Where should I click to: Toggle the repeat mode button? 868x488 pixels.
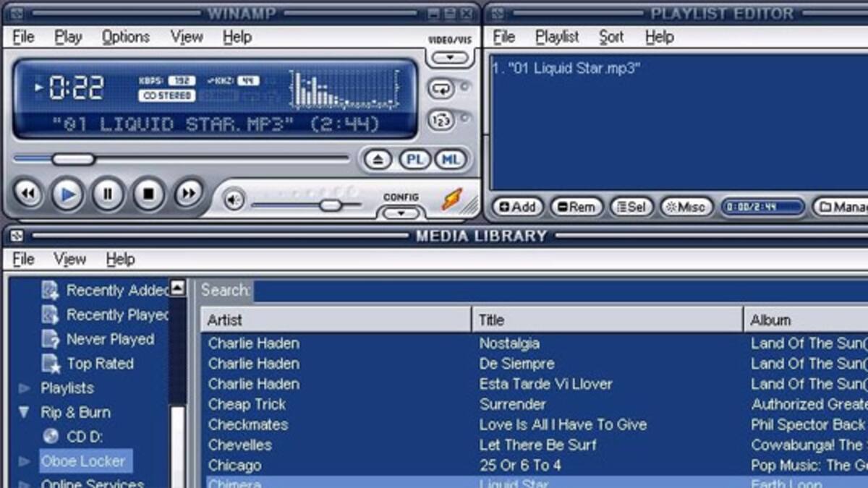441,89
